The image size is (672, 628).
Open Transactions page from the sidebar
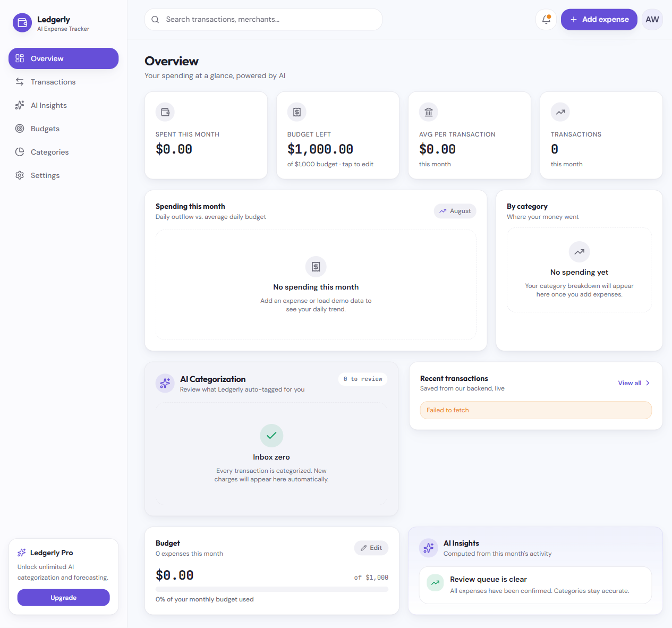64,82
